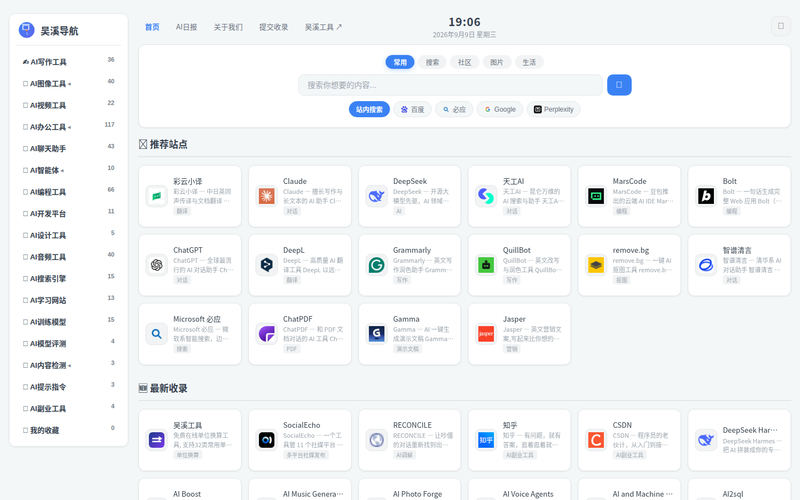
Task: Select 必应 as search engine
Action: point(454,109)
